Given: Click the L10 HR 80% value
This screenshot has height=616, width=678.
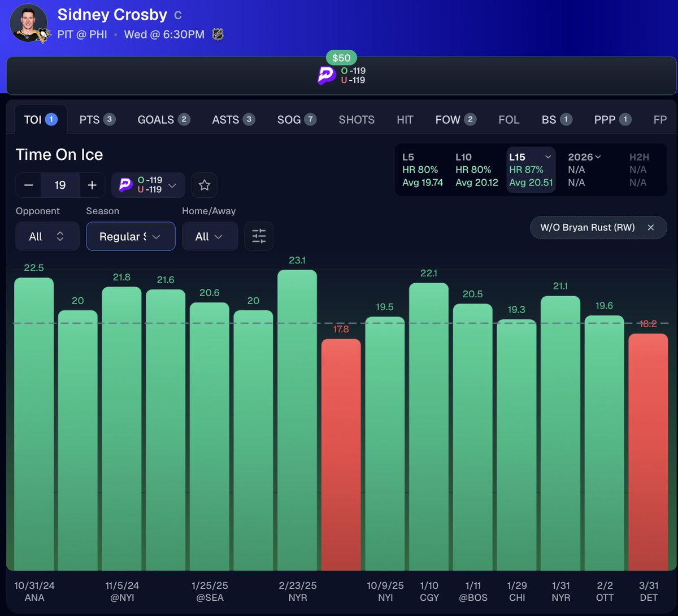Looking at the screenshot, I should (473, 170).
